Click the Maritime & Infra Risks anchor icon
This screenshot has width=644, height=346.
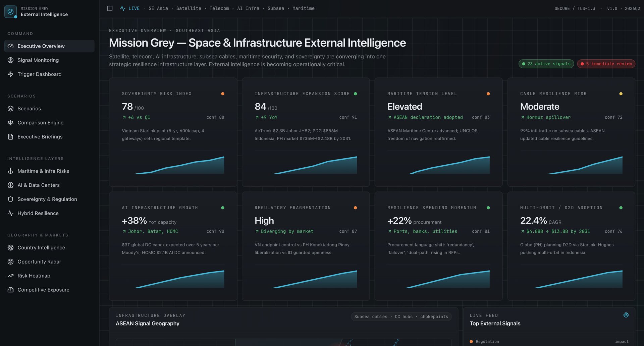click(x=11, y=171)
